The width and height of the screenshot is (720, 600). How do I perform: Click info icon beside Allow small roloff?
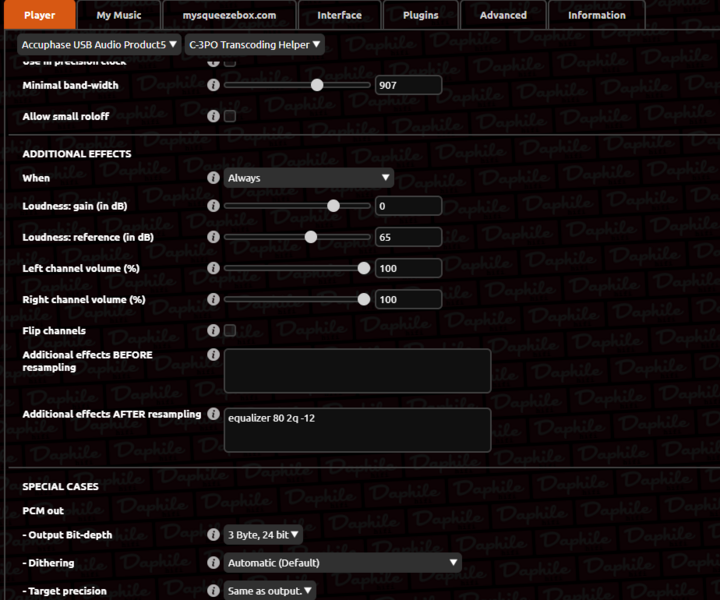coord(213,117)
